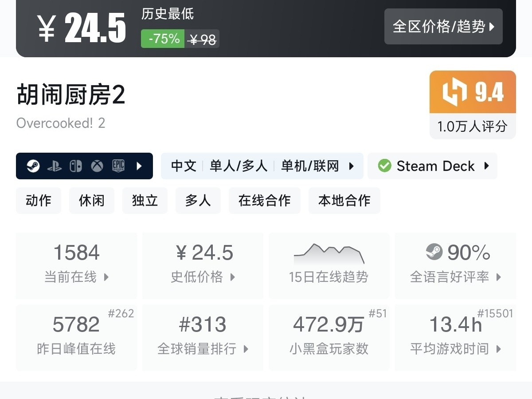The image size is (532, 399).
Task: Open the 全球销量排行 arrow
Action: point(246,349)
